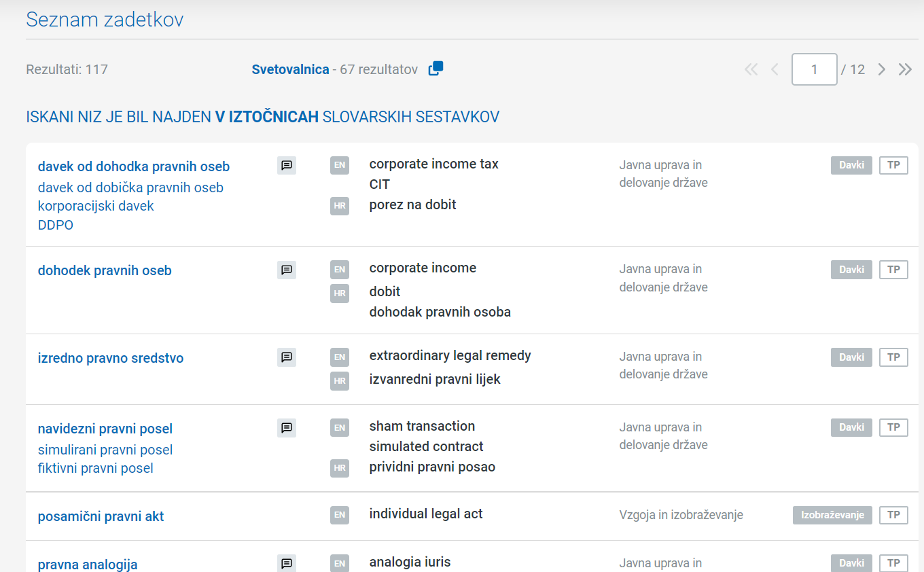The image size is (924, 572).
Task: Click the Izobraževanje tag
Action: 832,515
